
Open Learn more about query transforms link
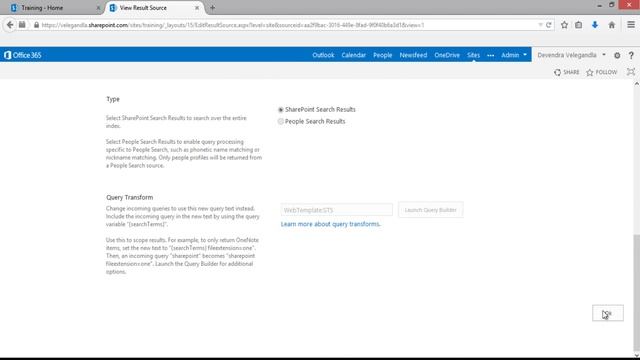pyautogui.click(x=331, y=224)
